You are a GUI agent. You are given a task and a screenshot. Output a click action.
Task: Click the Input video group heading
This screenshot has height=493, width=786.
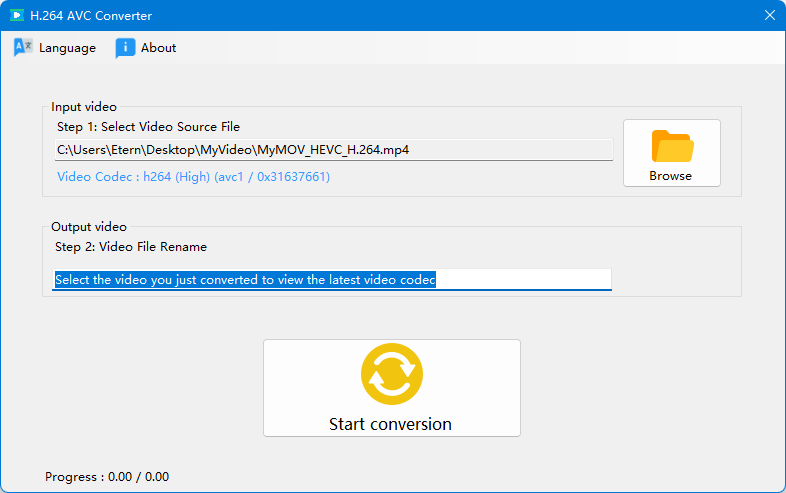[x=84, y=107]
